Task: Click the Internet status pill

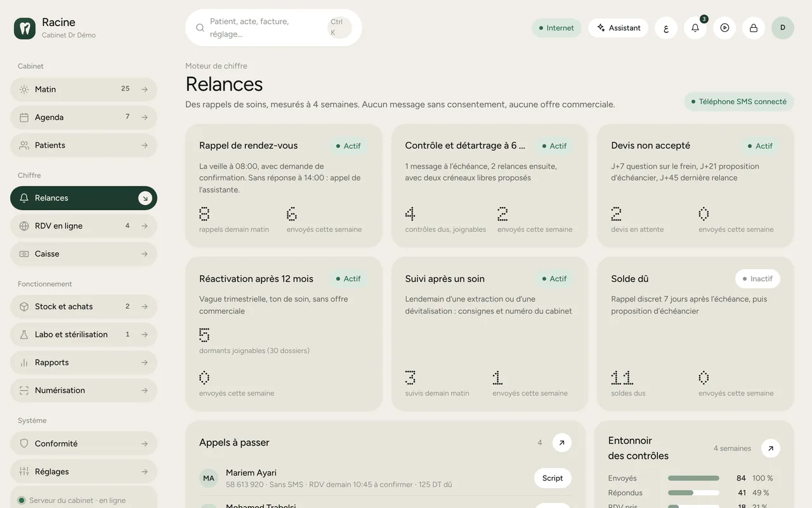Action: [556, 28]
